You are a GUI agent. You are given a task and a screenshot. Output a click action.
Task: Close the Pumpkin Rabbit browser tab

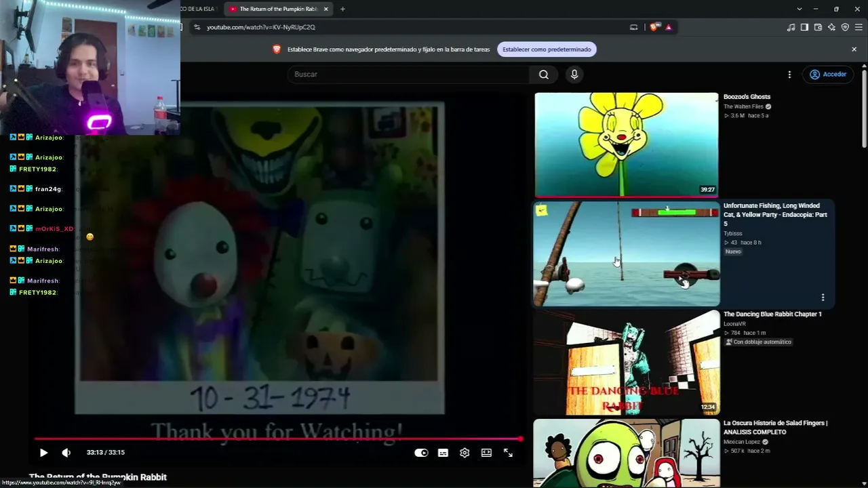[326, 9]
